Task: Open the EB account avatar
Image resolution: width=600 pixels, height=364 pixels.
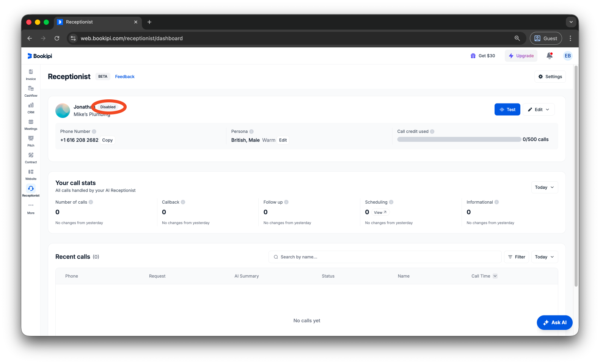Action: [x=568, y=56]
